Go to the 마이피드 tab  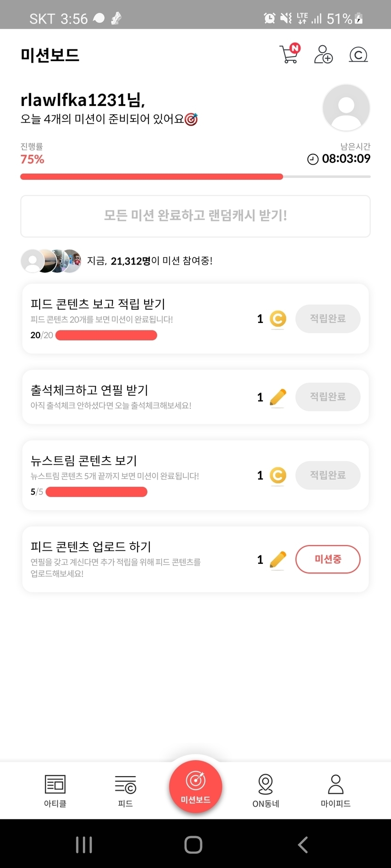click(x=335, y=790)
